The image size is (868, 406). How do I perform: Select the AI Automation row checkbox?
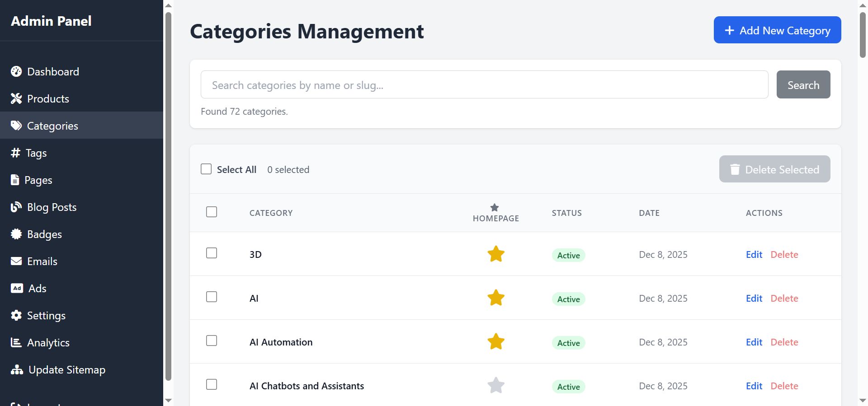212,341
